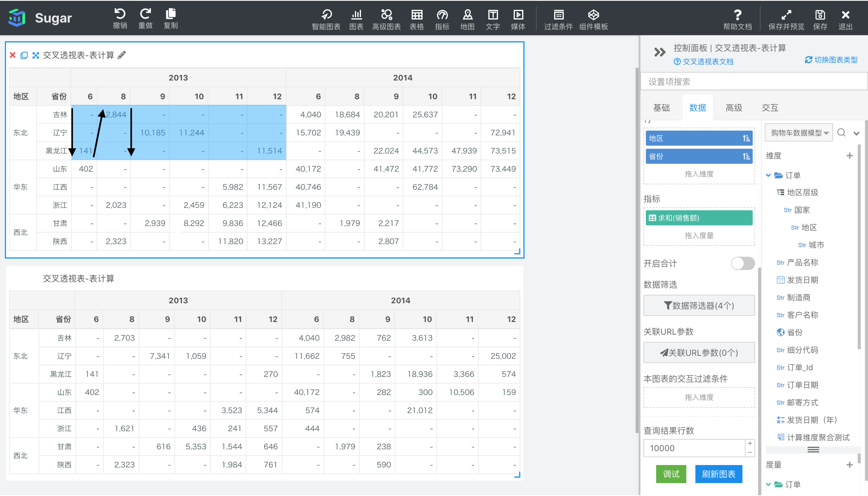The height and width of the screenshot is (496, 868).
Task: Decrease query rows with minus stepper
Action: point(750,452)
